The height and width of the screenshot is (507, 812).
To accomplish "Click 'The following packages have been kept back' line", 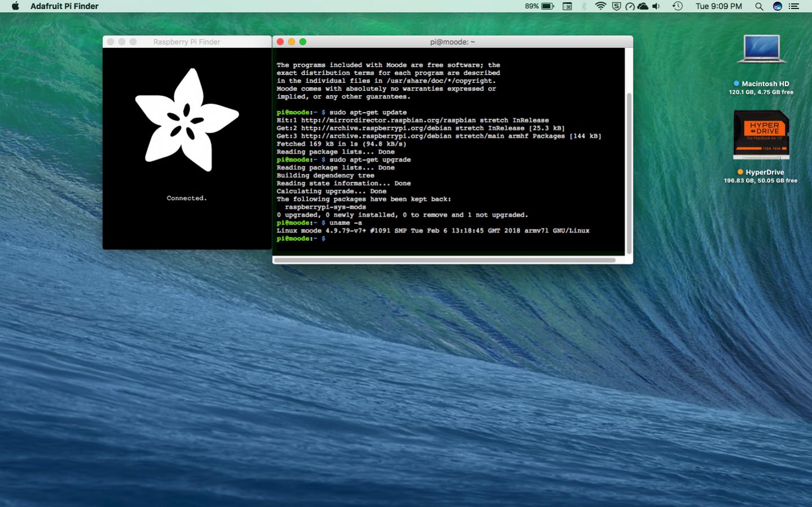I will (364, 199).
